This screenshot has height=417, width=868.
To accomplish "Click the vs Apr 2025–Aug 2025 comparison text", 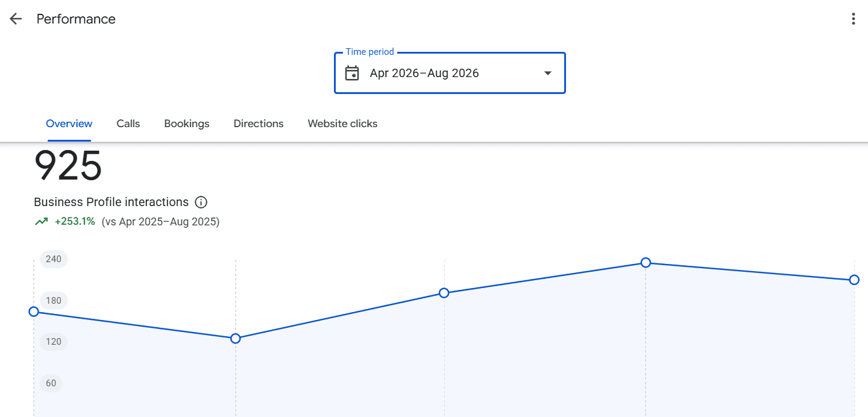I will tap(160, 222).
